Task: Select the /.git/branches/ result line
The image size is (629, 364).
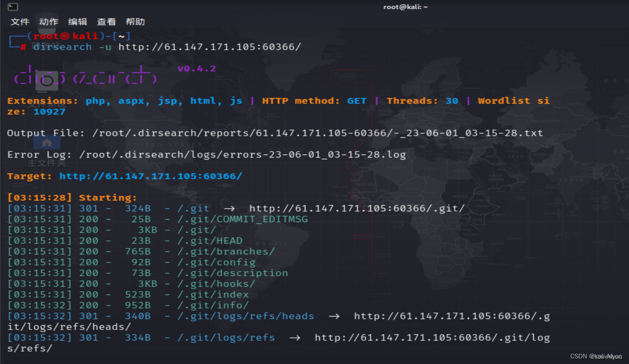Action: coord(141,251)
